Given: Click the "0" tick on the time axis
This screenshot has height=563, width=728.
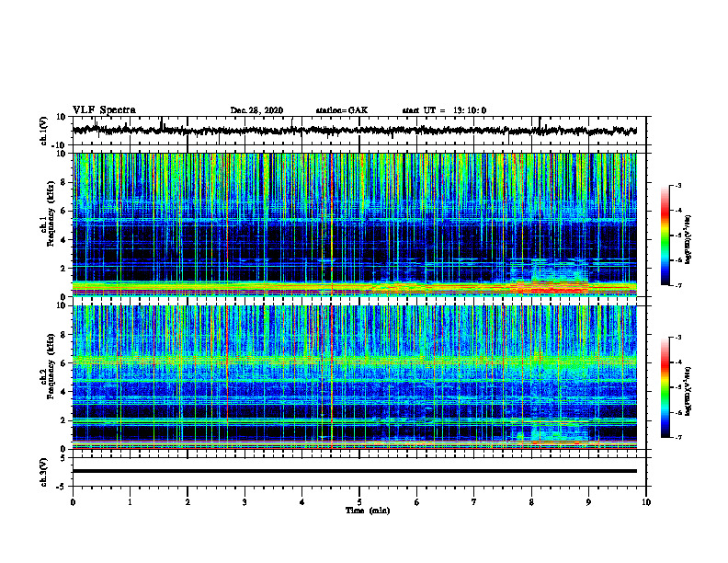Looking at the screenshot, I should click(x=73, y=502).
